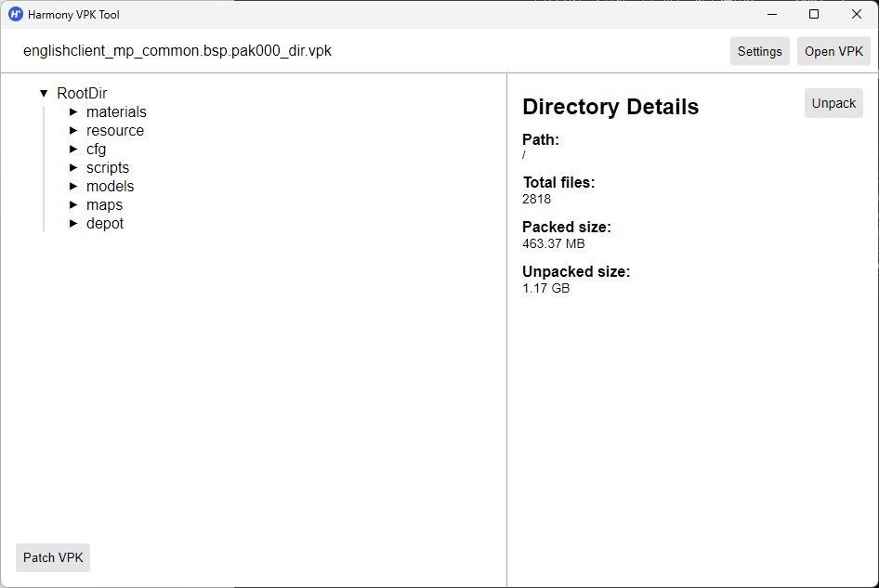
Task: Select the materials folder label
Action: (116, 112)
